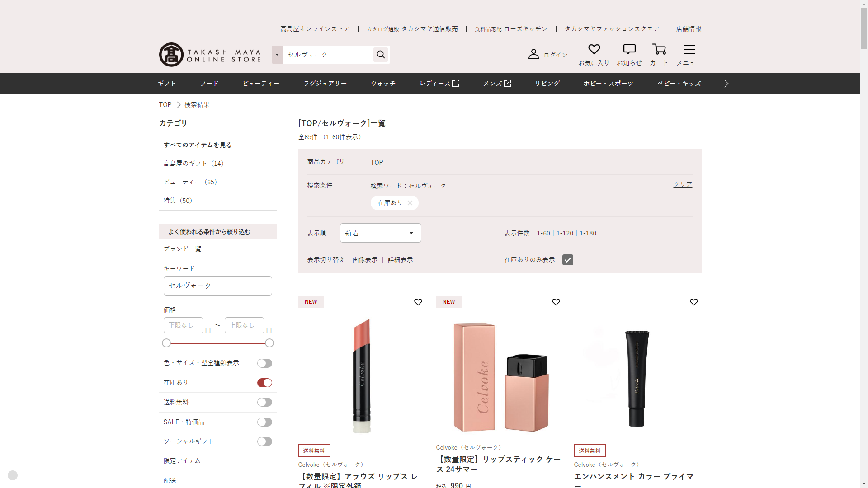Open the ビューティー navigation menu
This screenshot has height=488, width=868.
[261, 84]
